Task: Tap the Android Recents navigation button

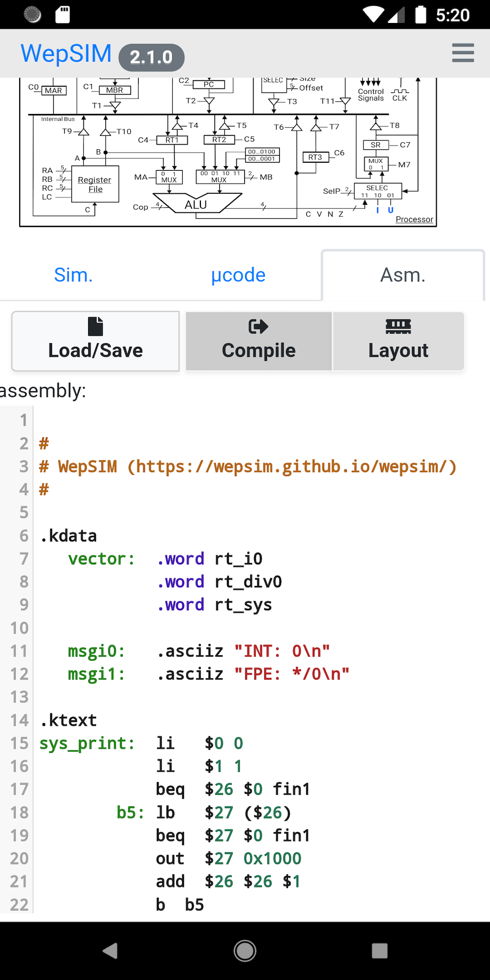Action: [379, 950]
